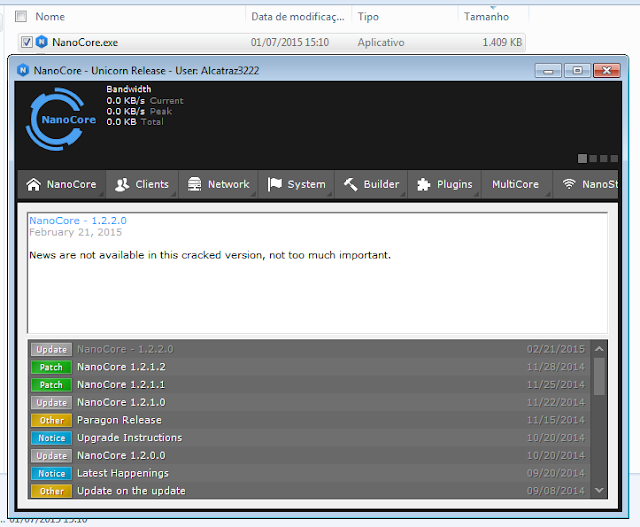This screenshot has height=527, width=640.
Task: Select the greyed Update NanoCore - 1.2.2.0 row
Action: [310, 349]
